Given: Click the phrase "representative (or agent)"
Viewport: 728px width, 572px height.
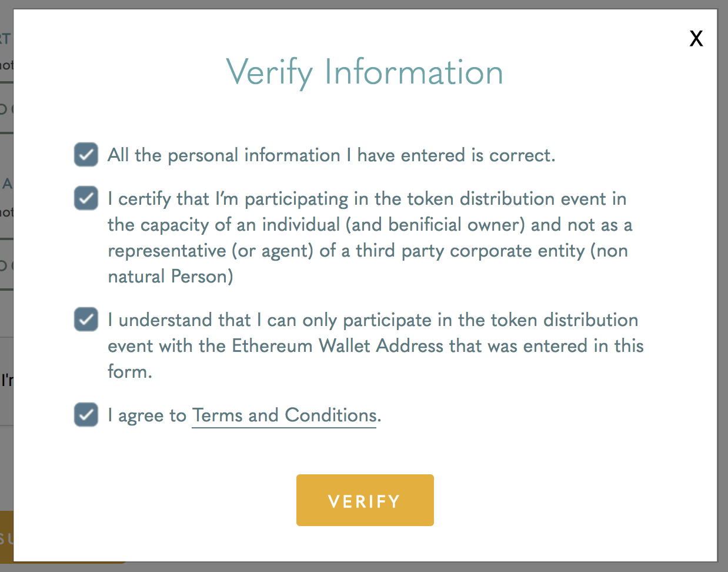Looking at the screenshot, I should (211, 251).
